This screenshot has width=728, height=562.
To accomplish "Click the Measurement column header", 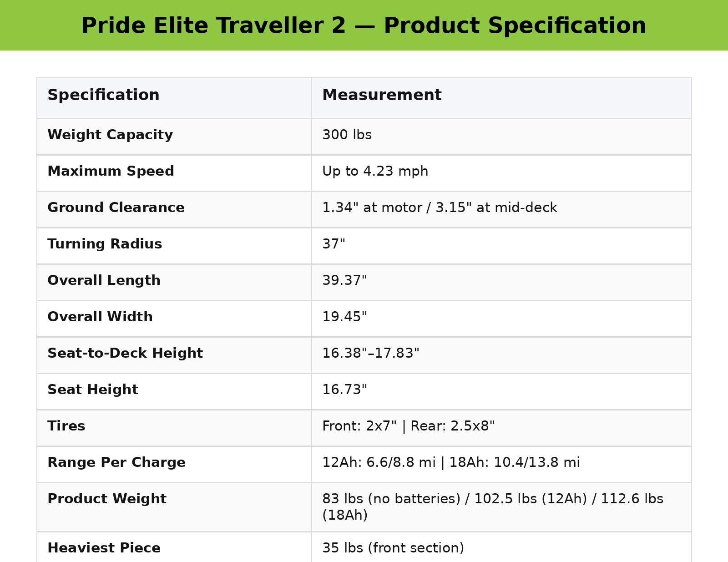I will pos(382,96).
